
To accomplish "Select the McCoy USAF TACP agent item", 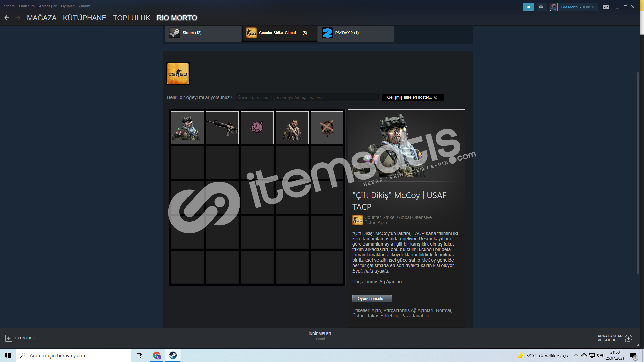I will [187, 128].
